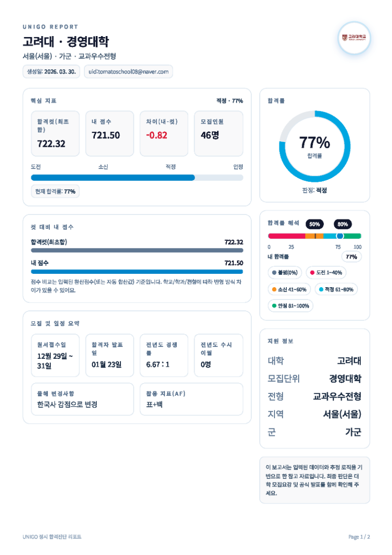Image resolution: width=392 pixels, height=555 pixels.
Task: Click the 생성일 date chip
Action: 51,72
